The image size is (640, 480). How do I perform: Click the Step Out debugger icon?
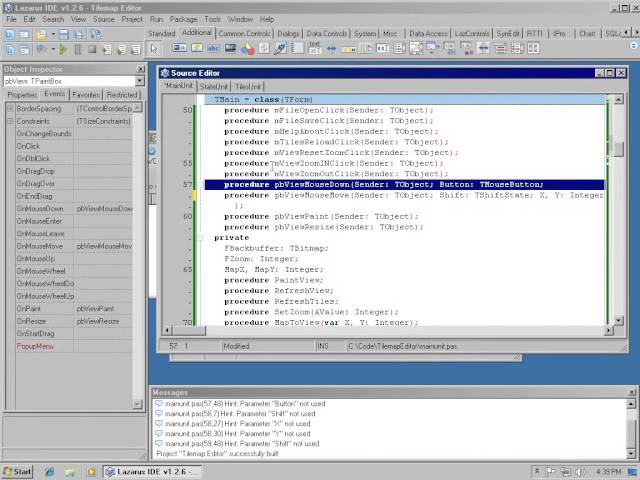(136, 50)
